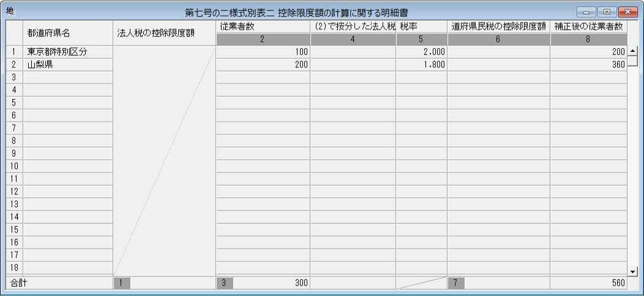
Task: Click the 合計 total 300 cell
Action: pos(263,283)
